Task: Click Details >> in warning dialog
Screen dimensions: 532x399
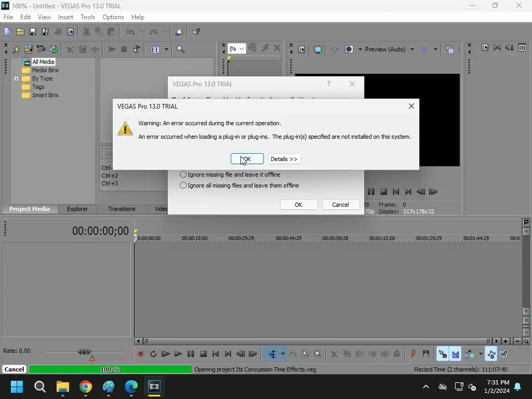Action: tap(284, 159)
